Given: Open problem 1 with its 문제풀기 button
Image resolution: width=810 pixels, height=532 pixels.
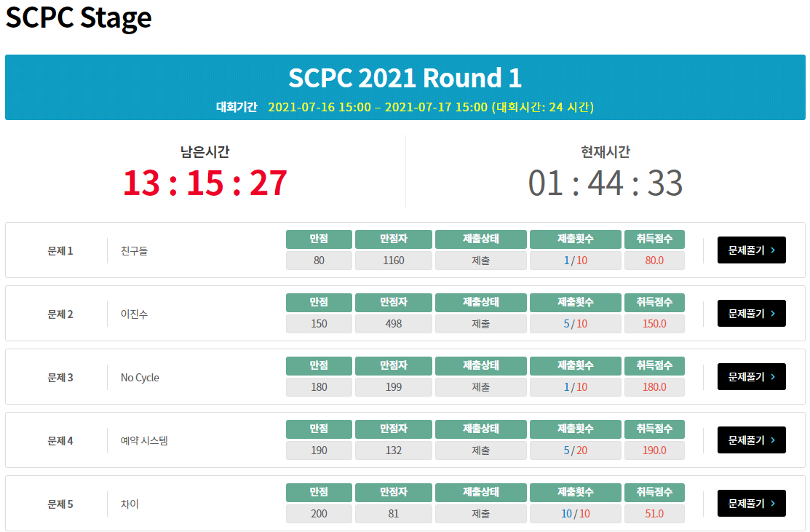Looking at the screenshot, I should (x=751, y=250).
